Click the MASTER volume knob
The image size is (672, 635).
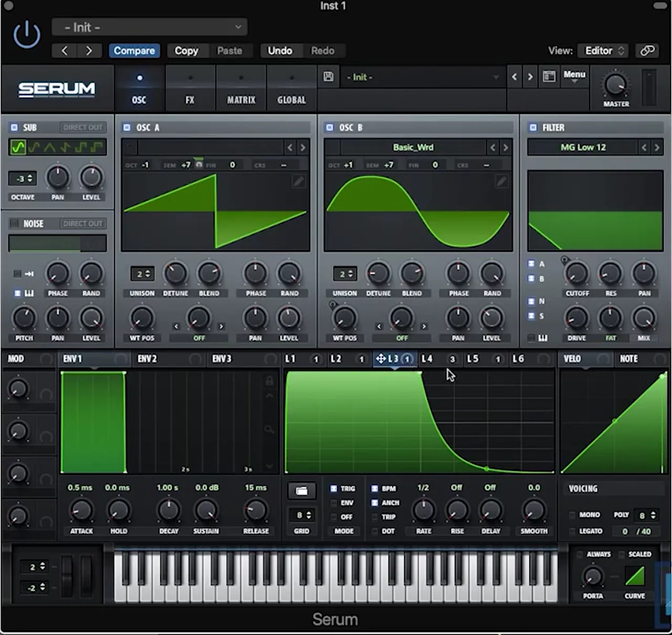(616, 84)
